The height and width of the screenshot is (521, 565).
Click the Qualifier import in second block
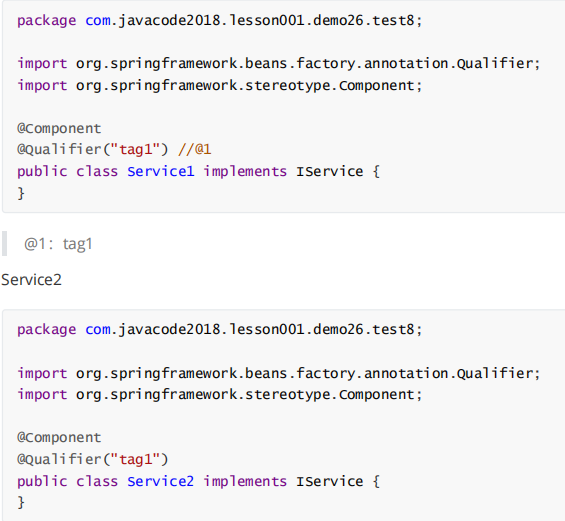(279, 373)
